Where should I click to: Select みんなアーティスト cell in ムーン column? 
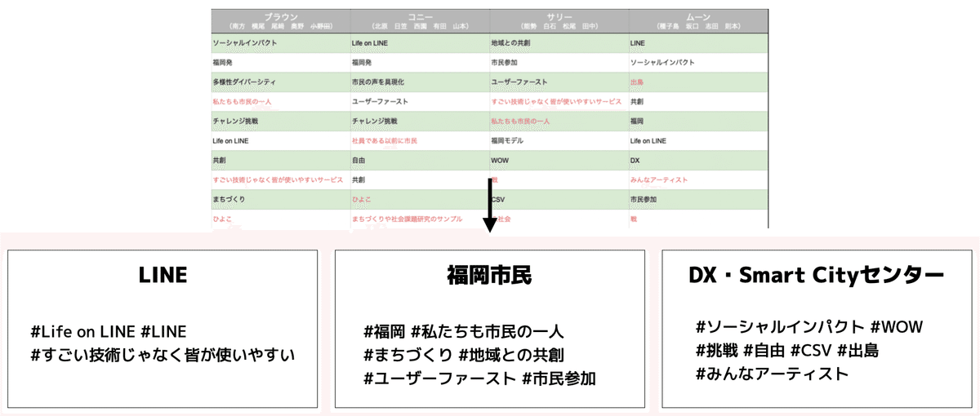tap(698, 179)
